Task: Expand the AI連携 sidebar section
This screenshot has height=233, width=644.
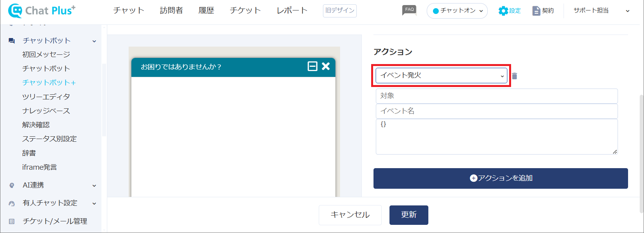Action: pos(94,186)
